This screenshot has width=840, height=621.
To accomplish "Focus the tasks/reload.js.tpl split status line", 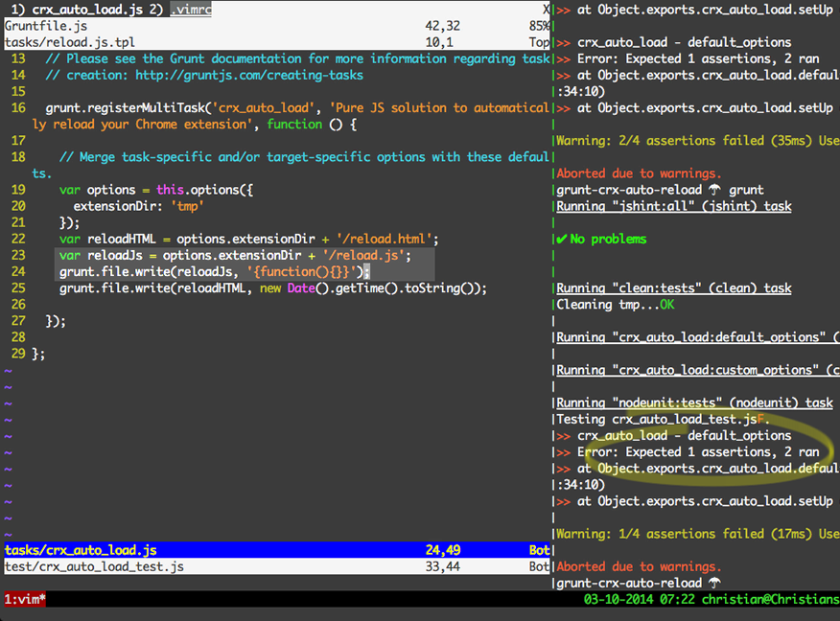I will 277,42.
